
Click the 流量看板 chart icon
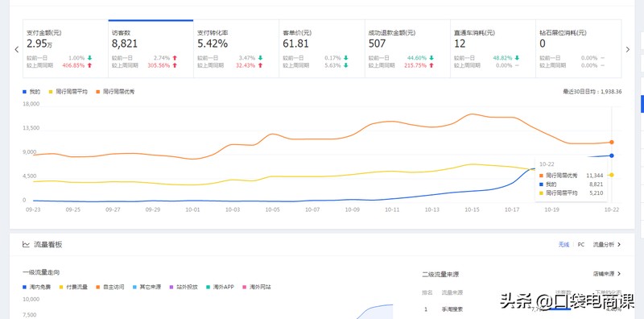point(26,245)
